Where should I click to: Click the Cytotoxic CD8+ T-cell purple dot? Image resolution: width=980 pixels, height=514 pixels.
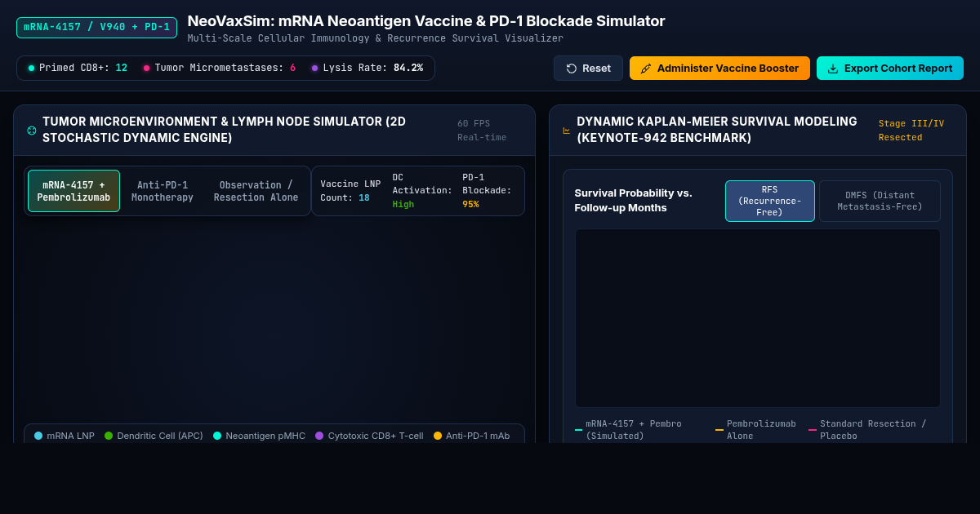coord(319,436)
